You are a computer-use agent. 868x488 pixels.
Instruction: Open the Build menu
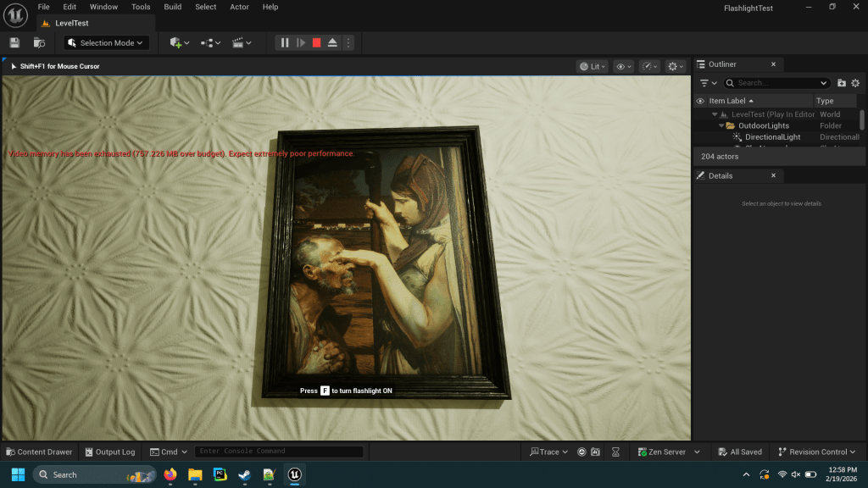click(x=173, y=7)
